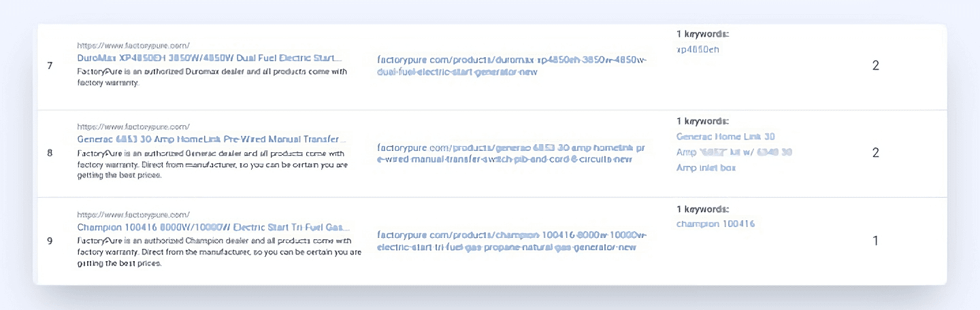Viewport: 980px width, 310px height.
Task: Click the value 1 in the Champion row
Action: pyautogui.click(x=876, y=241)
